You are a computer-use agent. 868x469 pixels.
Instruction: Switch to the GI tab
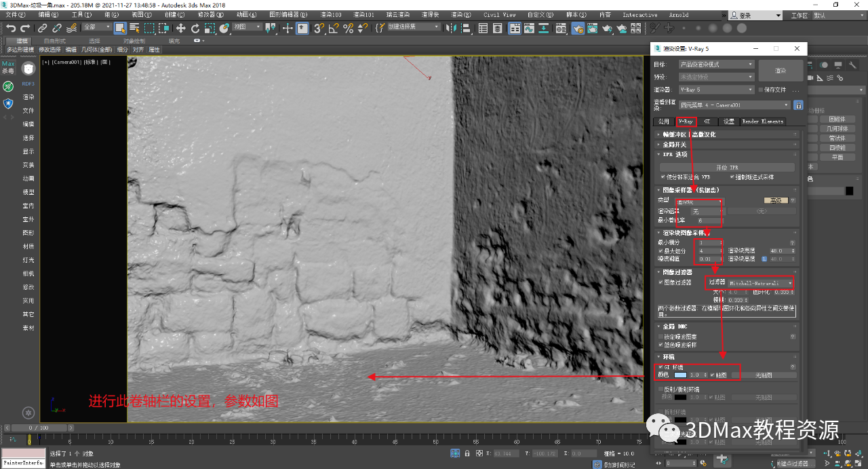[707, 121]
